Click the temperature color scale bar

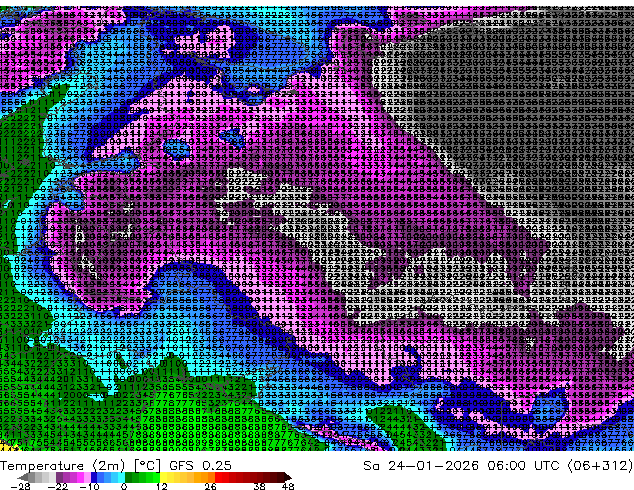(154, 477)
